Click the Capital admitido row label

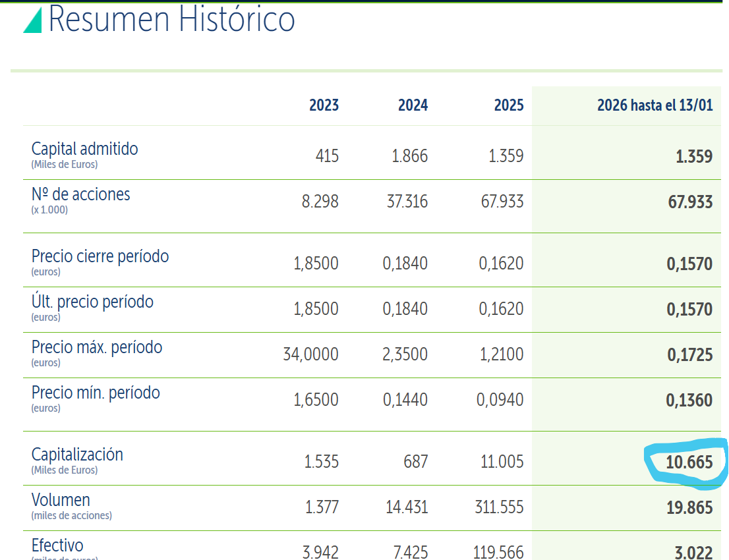click(x=84, y=149)
